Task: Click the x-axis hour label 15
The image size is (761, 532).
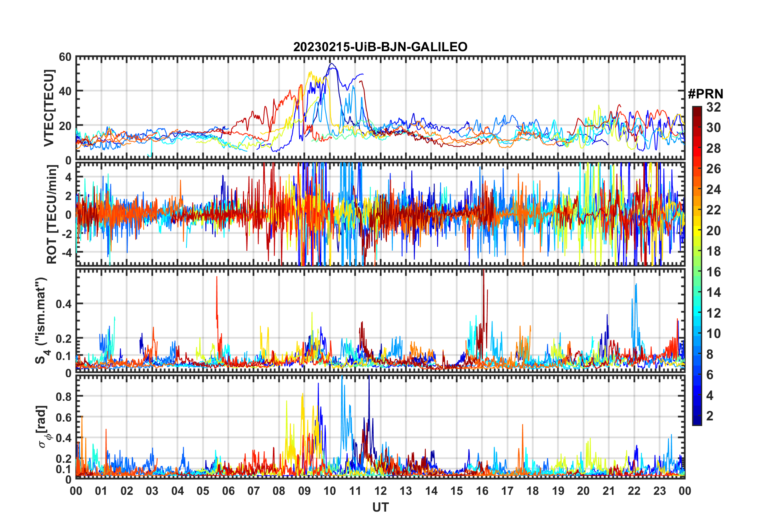Action: 457,491
